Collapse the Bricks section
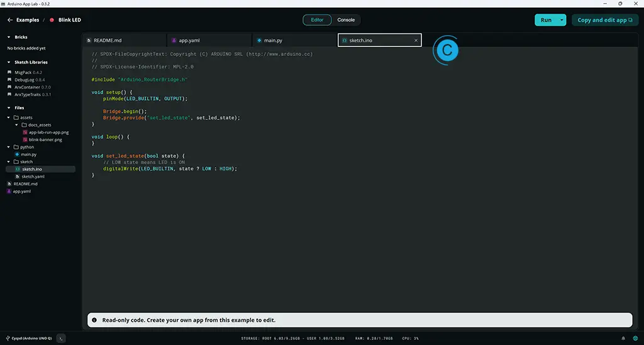Image resolution: width=644 pixels, height=345 pixels. click(x=9, y=37)
